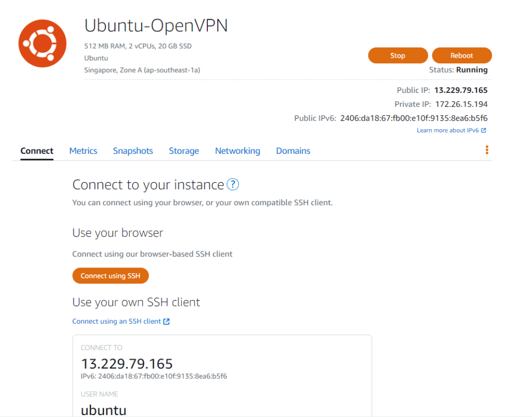The height and width of the screenshot is (417, 532).
Task: Open the Snapshots tab
Action: click(133, 151)
